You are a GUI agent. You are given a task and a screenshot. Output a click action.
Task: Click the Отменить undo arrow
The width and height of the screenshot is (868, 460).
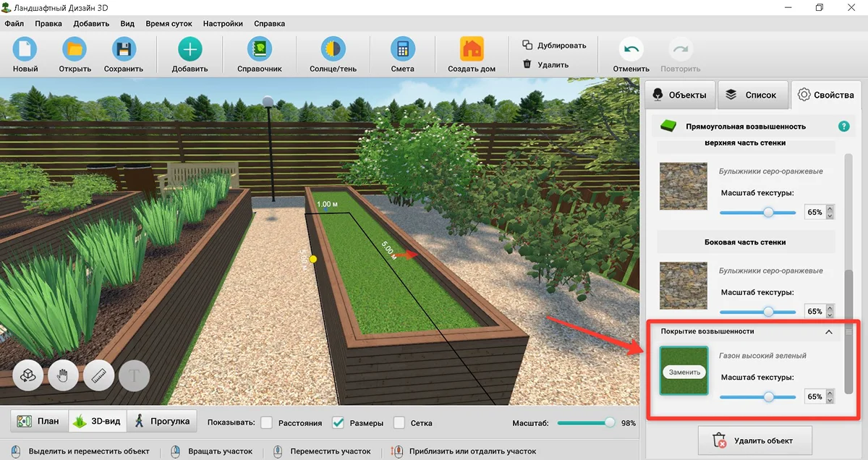631,50
